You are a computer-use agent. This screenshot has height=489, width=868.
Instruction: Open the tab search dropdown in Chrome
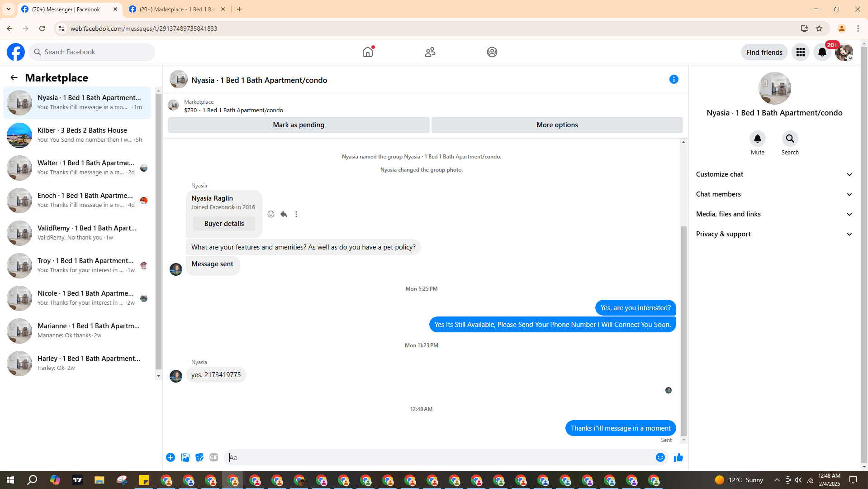(9, 9)
